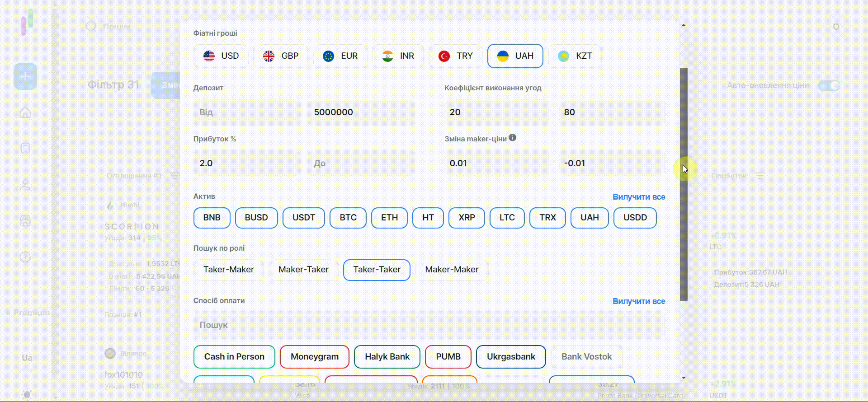Image resolution: width=868 pixels, height=402 pixels.
Task: Click the info icon beside Зміна maker-ціни
Action: 512,138
